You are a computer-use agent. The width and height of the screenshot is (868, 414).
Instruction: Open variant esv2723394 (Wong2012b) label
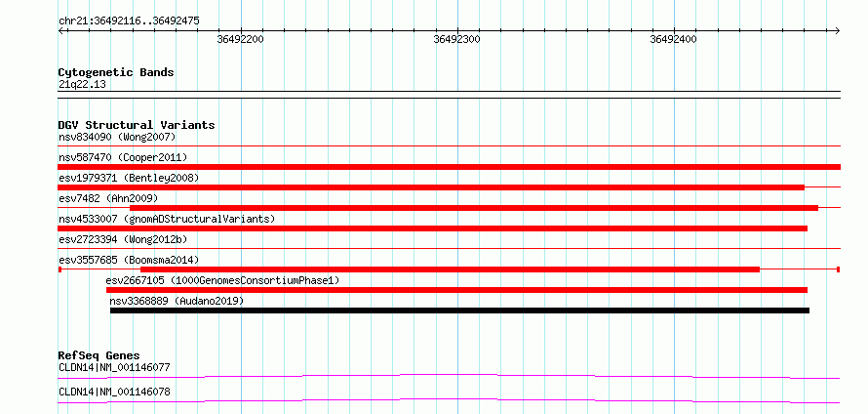tap(123, 239)
